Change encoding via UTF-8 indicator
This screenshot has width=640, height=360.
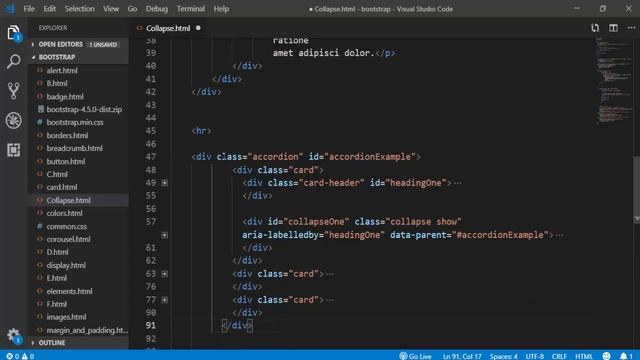click(534, 356)
